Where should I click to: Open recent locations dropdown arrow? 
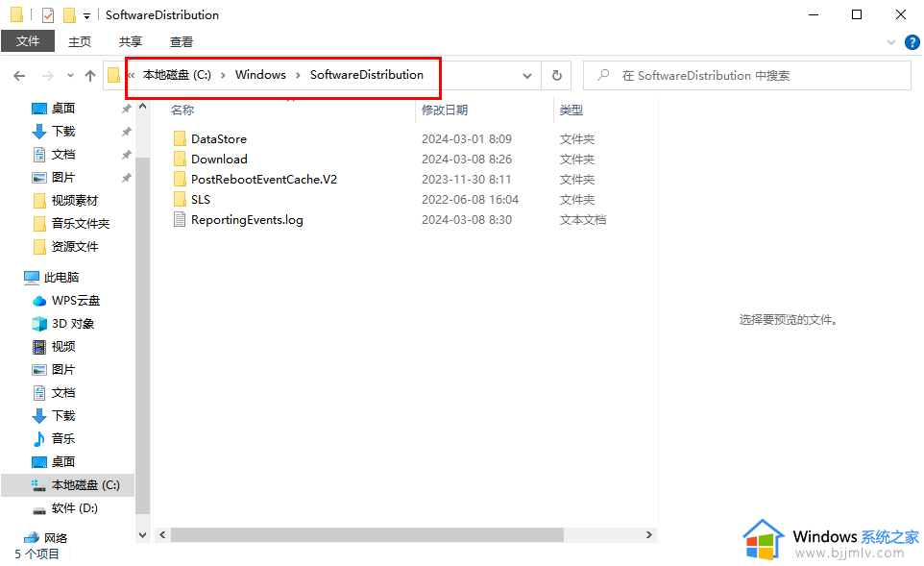coord(71,76)
